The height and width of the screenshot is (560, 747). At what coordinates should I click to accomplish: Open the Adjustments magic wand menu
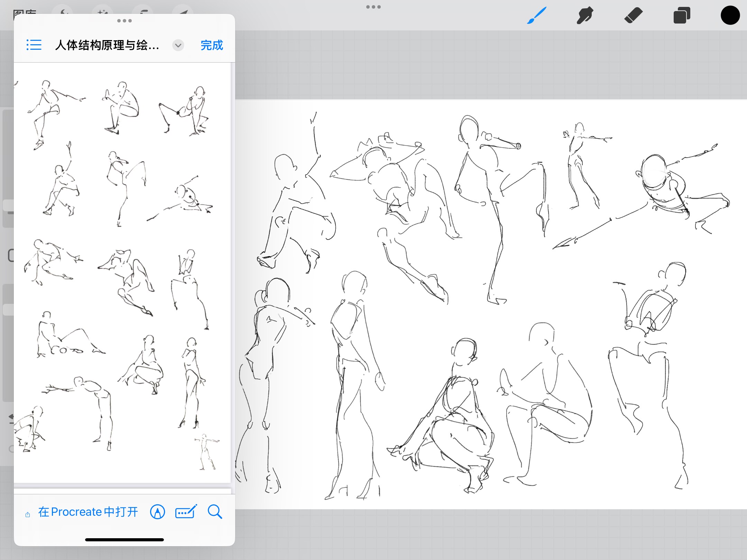[x=102, y=10]
